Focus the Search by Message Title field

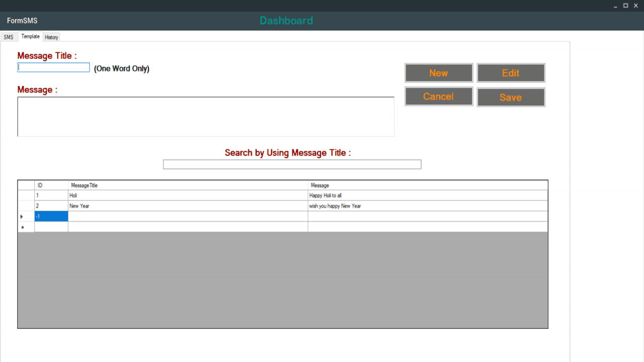tap(292, 164)
